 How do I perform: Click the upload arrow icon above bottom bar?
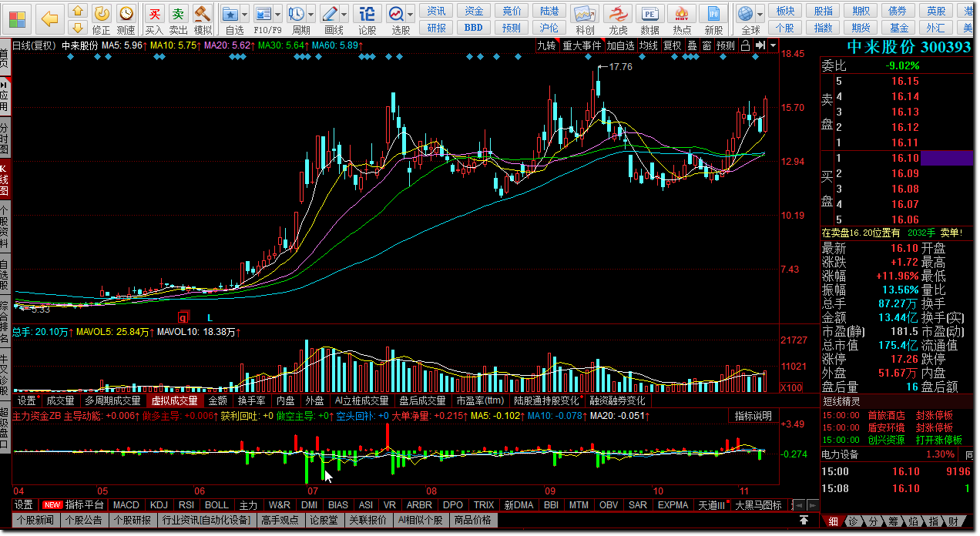[804, 521]
